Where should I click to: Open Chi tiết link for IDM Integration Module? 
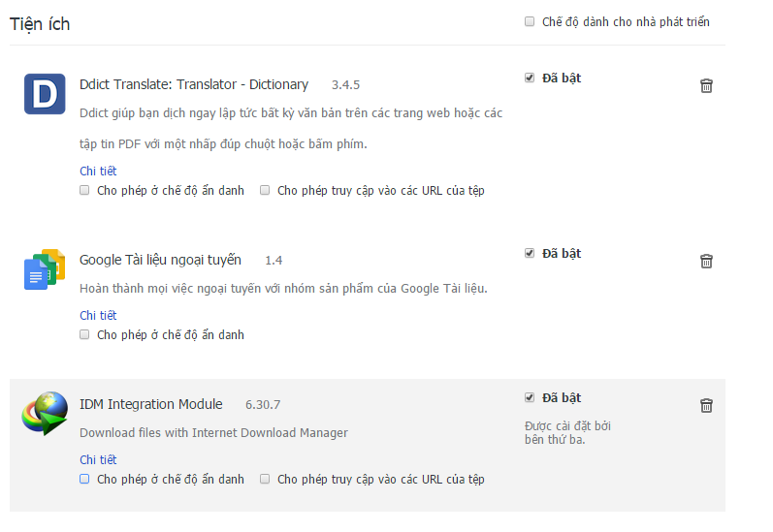point(98,460)
